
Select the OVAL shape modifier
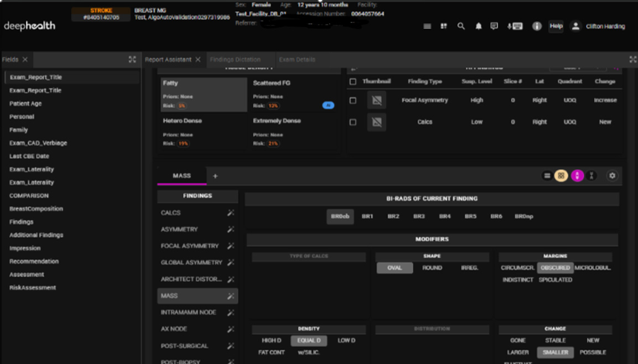point(394,267)
